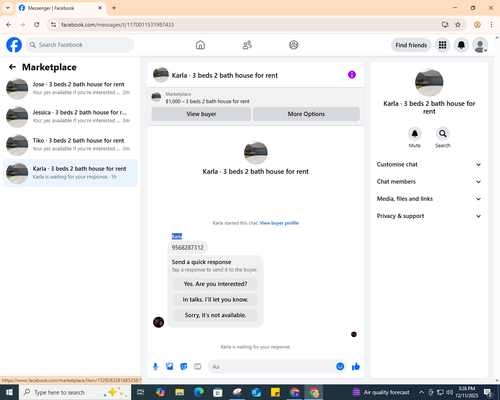Open the Facebook Home icon
Screen dimensions: 500x400
click(200, 45)
